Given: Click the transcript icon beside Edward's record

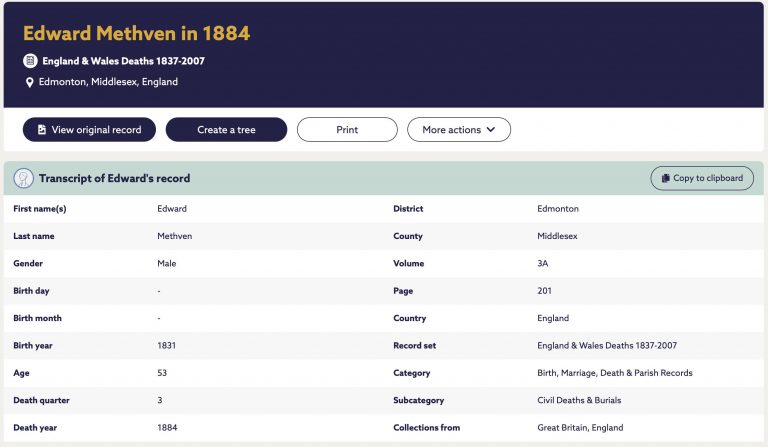Looking at the screenshot, I should (24, 178).
